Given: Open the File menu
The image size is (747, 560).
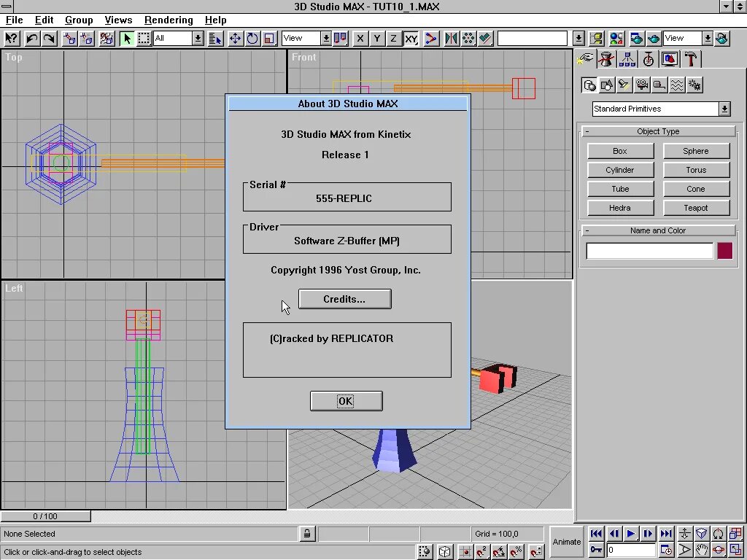Looking at the screenshot, I should [x=15, y=20].
